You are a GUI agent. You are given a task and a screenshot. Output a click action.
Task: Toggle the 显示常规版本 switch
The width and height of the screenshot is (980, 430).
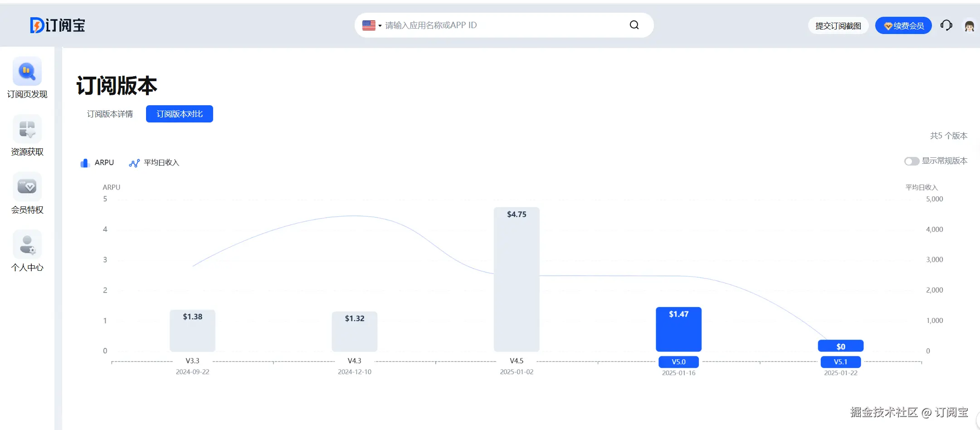coord(911,161)
